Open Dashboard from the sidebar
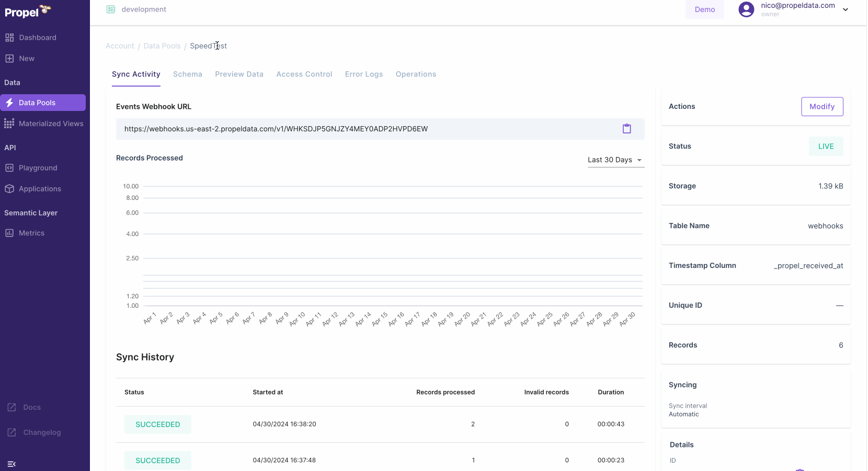 tap(38, 37)
